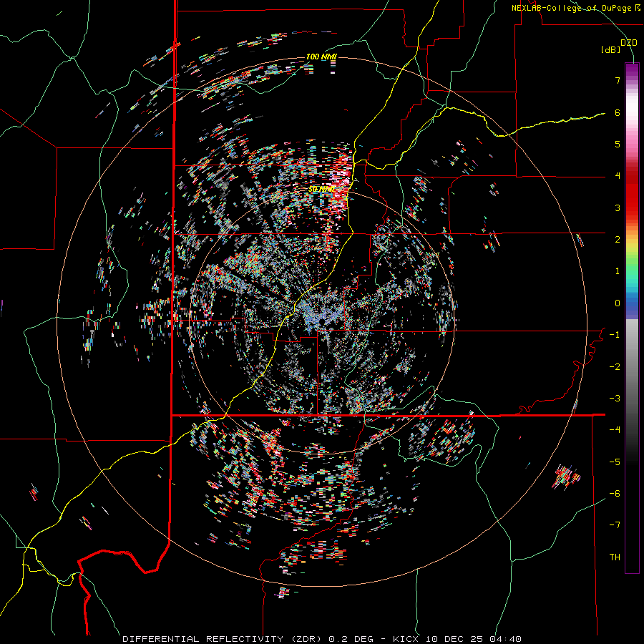
Task: Click the positive 5 scale label
Action: (618, 144)
